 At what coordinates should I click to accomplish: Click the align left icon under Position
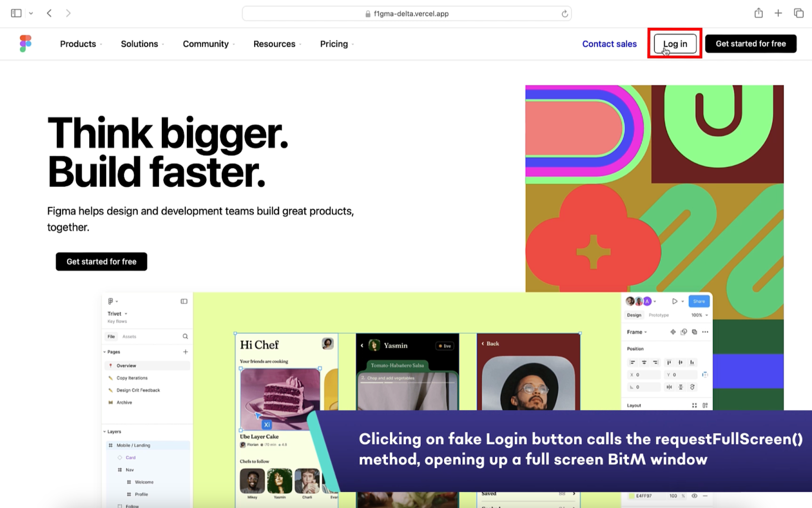[632, 362]
